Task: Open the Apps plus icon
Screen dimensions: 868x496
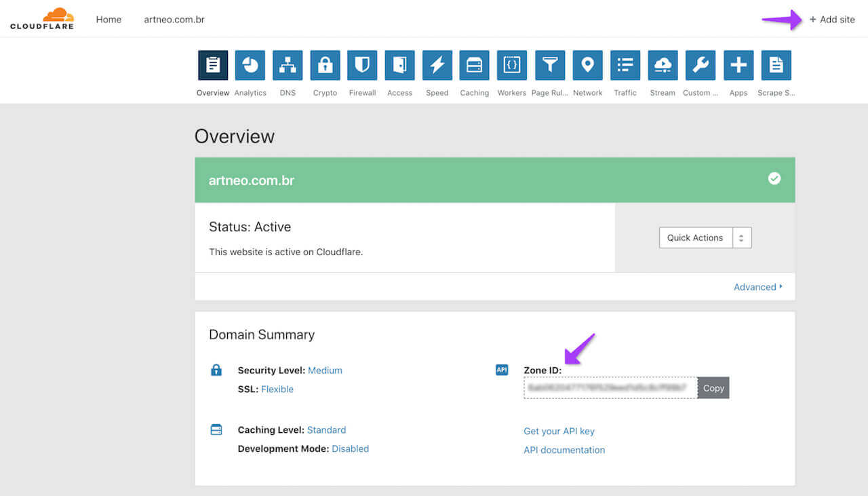Action: coord(738,65)
